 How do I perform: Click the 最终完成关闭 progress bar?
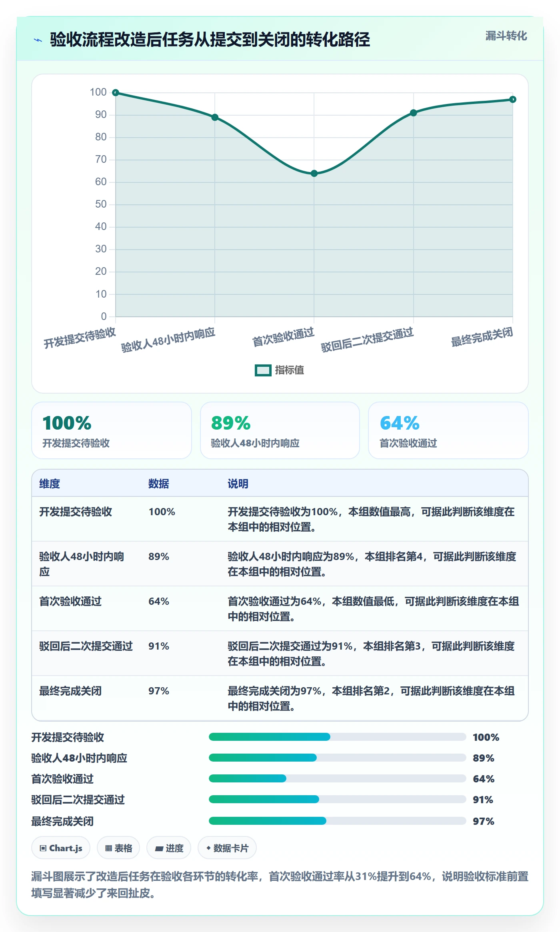(337, 821)
